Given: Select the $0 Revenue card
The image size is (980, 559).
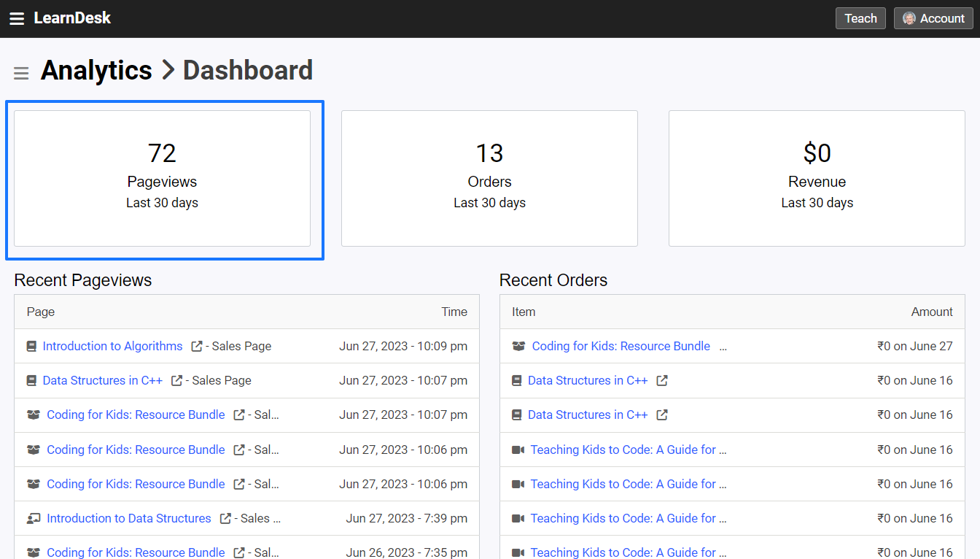Looking at the screenshot, I should coord(817,178).
